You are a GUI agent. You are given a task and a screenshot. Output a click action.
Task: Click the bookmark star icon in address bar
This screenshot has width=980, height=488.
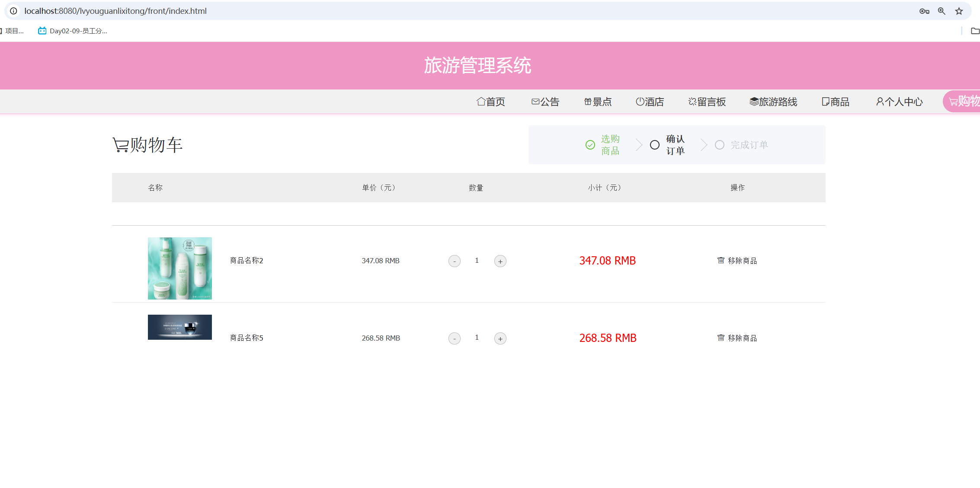click(x=959, y=11)
